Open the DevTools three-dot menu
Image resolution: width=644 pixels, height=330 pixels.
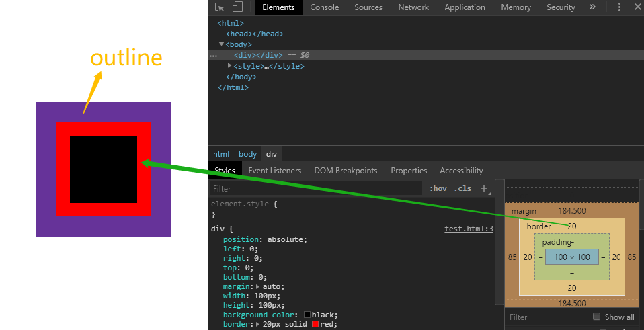click(x=619, y=7)
